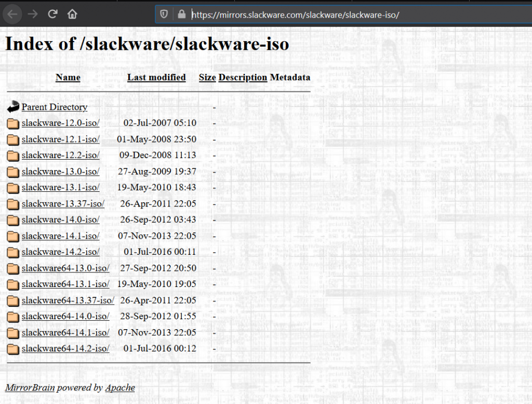Sort the listing by Last modified
Viewport: 532px width, 404px height.
(156, 77)
